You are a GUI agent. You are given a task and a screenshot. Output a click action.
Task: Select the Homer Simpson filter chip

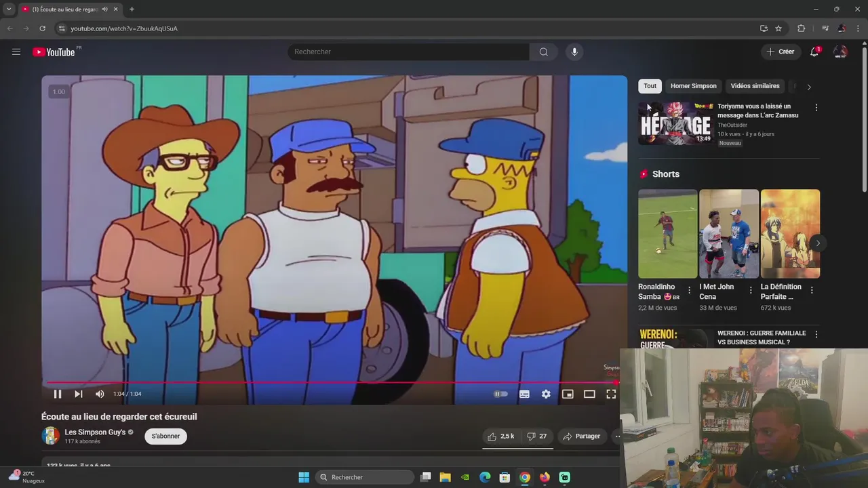coord(693,86)
